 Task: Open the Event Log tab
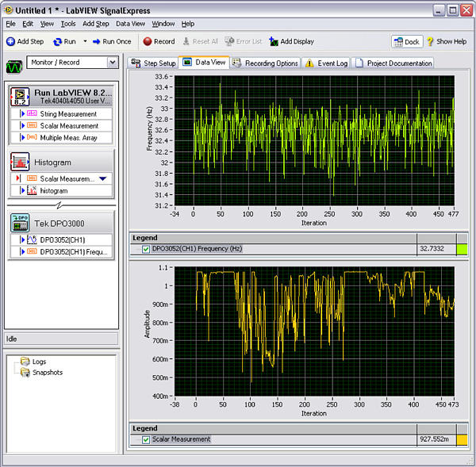click(x=326, y=63)
